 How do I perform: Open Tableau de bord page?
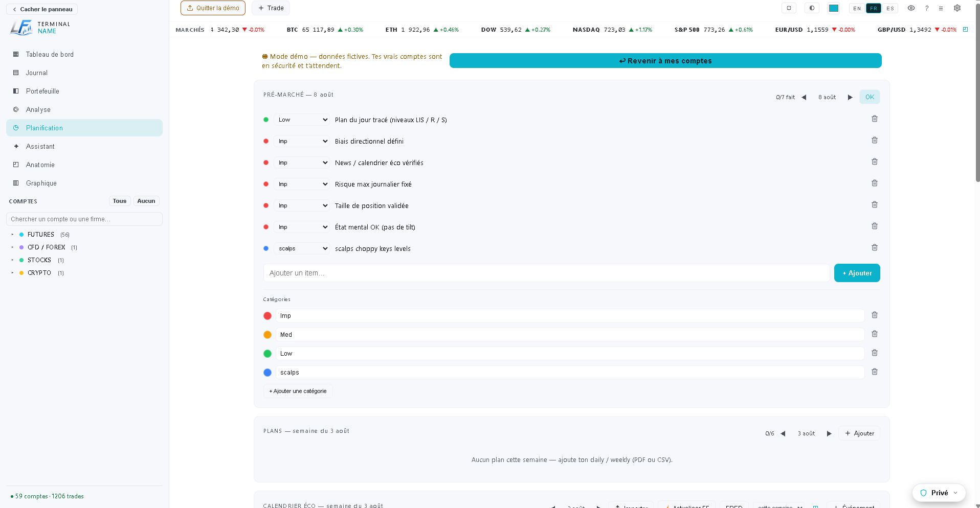(84, 54)
